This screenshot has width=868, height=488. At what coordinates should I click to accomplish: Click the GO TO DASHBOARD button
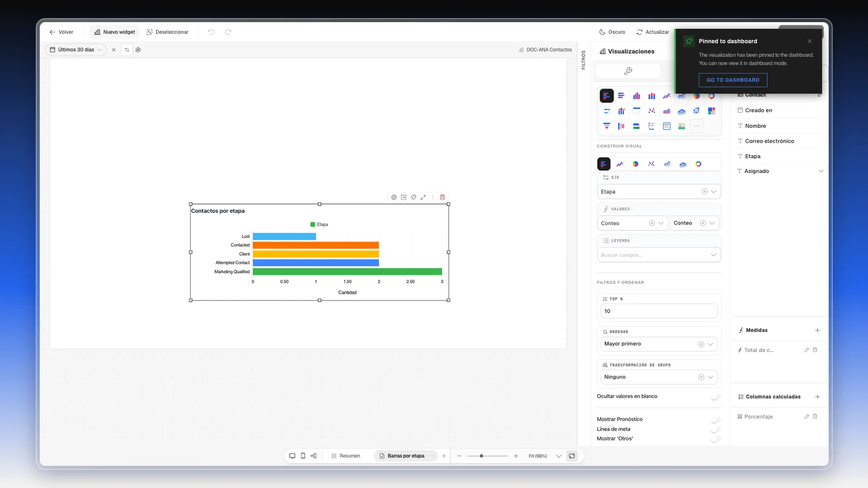[733, 80]
